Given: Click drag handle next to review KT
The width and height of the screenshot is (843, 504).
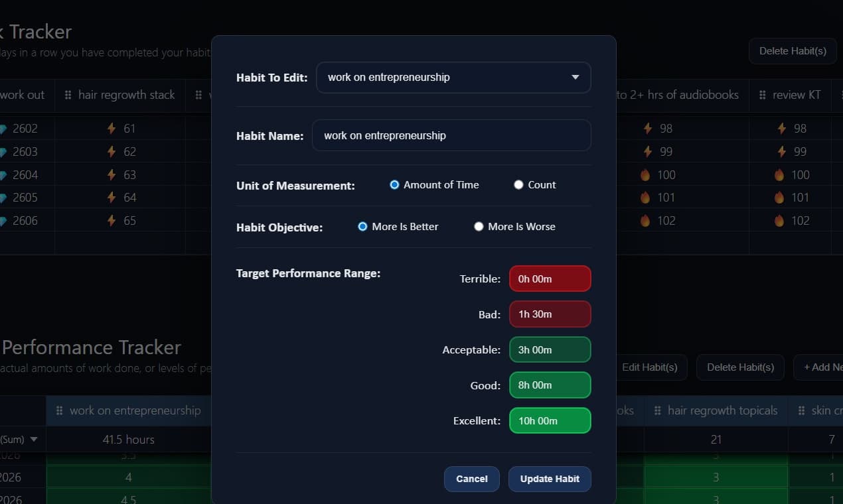Looking at the screenshot, I should point(762,95).
